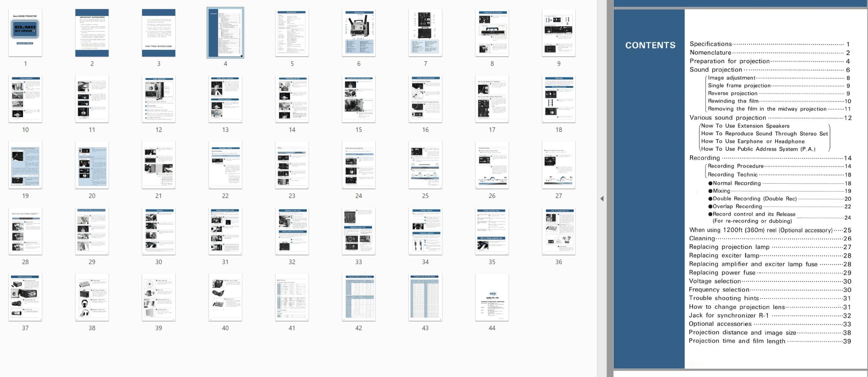
Task: Click Replacing projection lamp contents entry
Action: tap(729, 247)
